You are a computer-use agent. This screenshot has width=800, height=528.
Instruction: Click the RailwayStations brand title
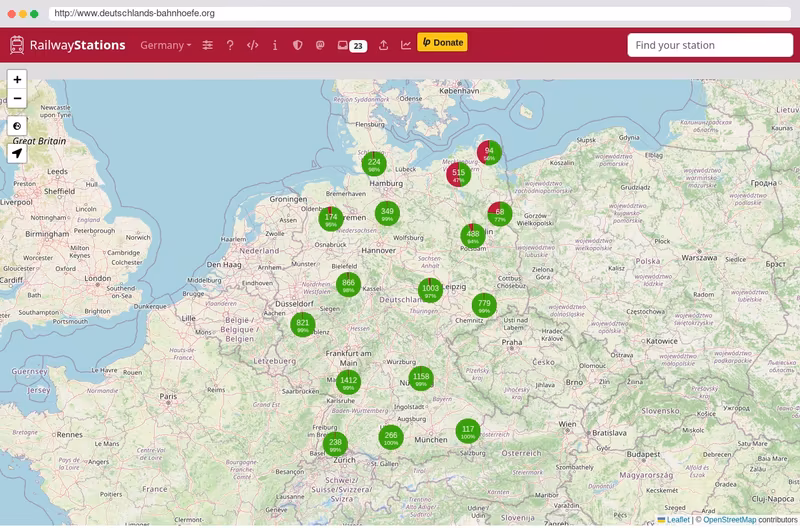click(78, 45)
